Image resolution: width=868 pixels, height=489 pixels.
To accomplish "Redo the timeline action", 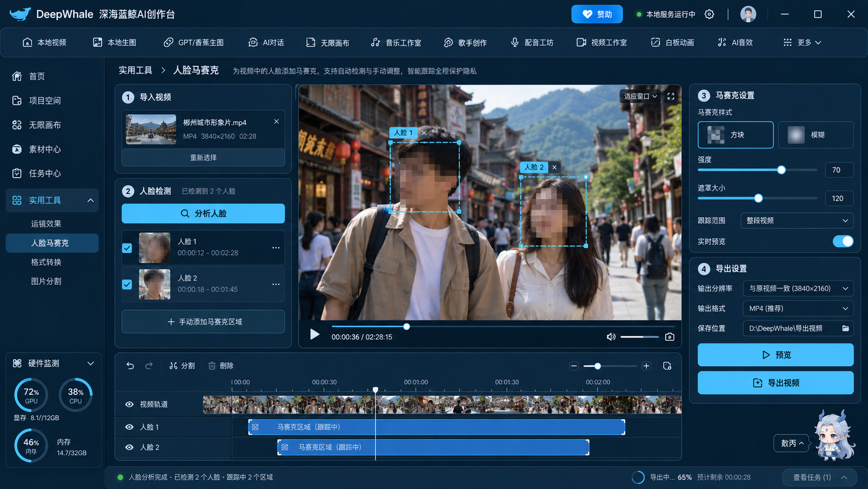I will (149, 366).
